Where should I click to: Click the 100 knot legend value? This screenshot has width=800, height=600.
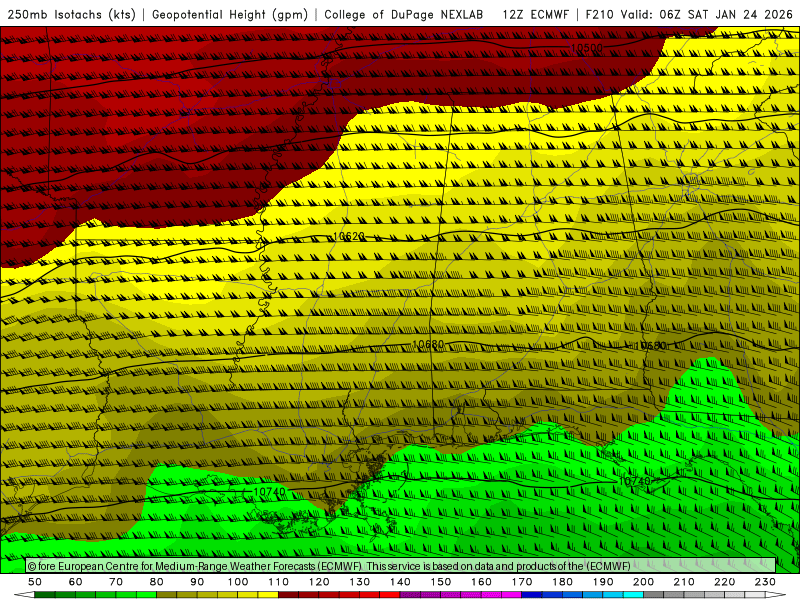coord(238,582)
